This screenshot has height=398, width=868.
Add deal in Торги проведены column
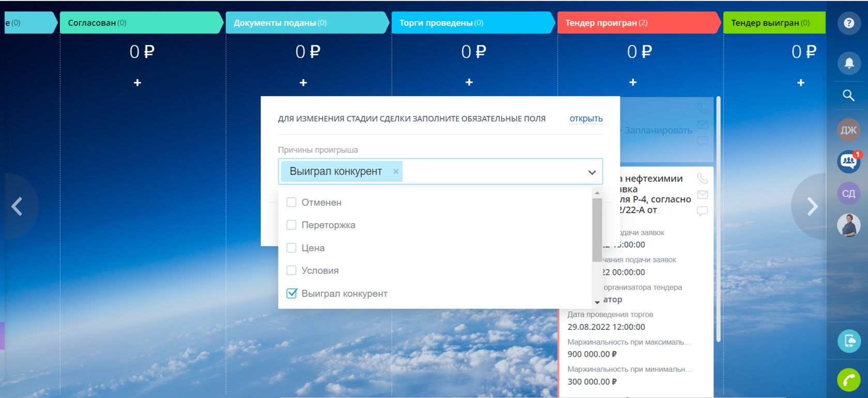[x=469, y=82]
